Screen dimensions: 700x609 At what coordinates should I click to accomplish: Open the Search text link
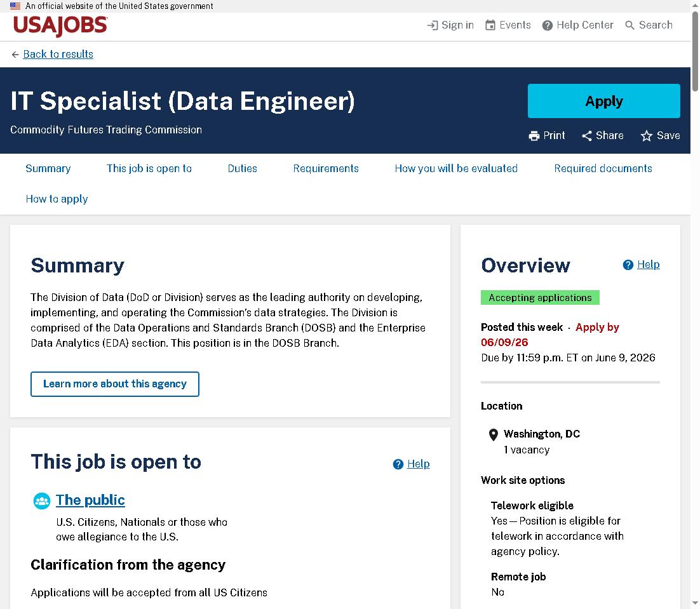point(656,25)
